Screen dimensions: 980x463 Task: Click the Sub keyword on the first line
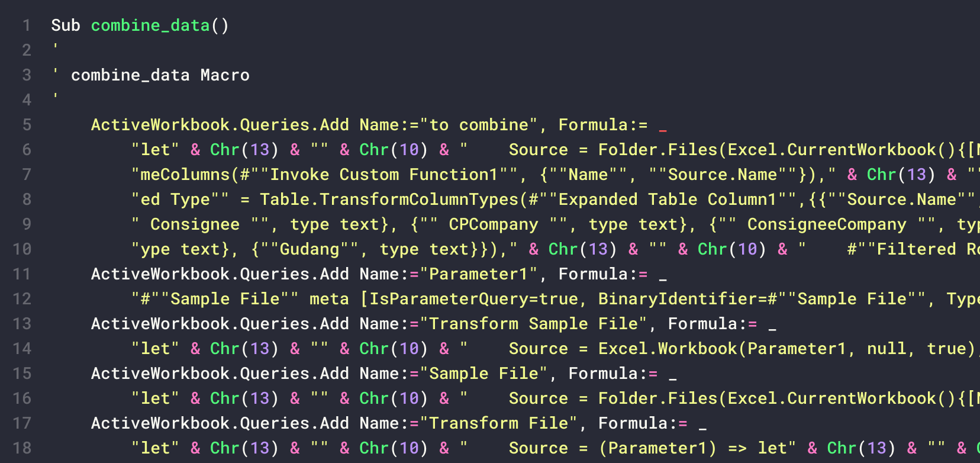pyautogui.click(x=65, y=25)
